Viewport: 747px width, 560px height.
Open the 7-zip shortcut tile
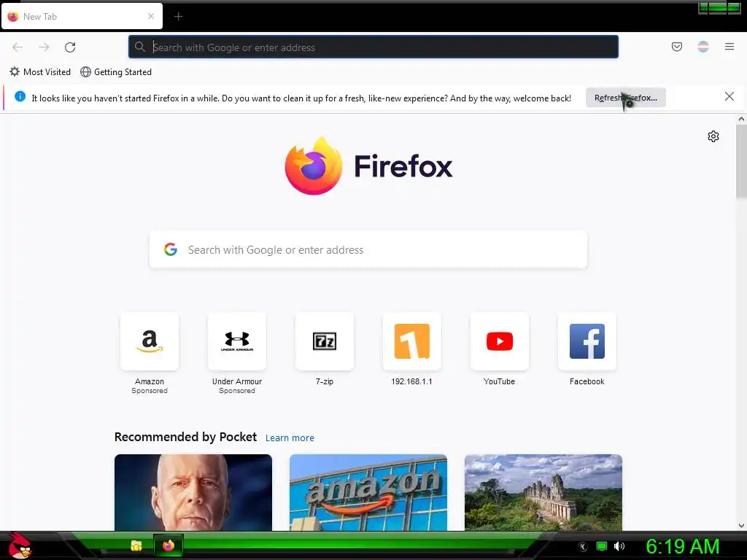[x=325, y=341]
